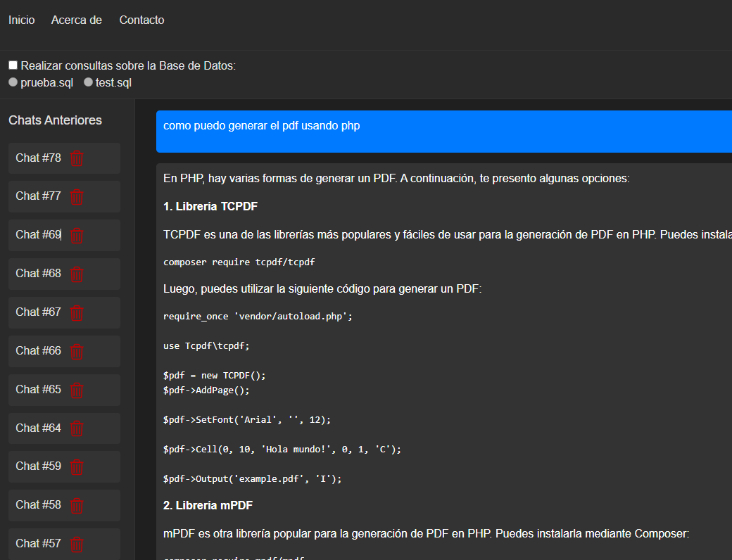This screenshot has height=560, width=732.
Task: Click the 'Realizar consultas sobre la Base de Datos' label
Action: 128,66
